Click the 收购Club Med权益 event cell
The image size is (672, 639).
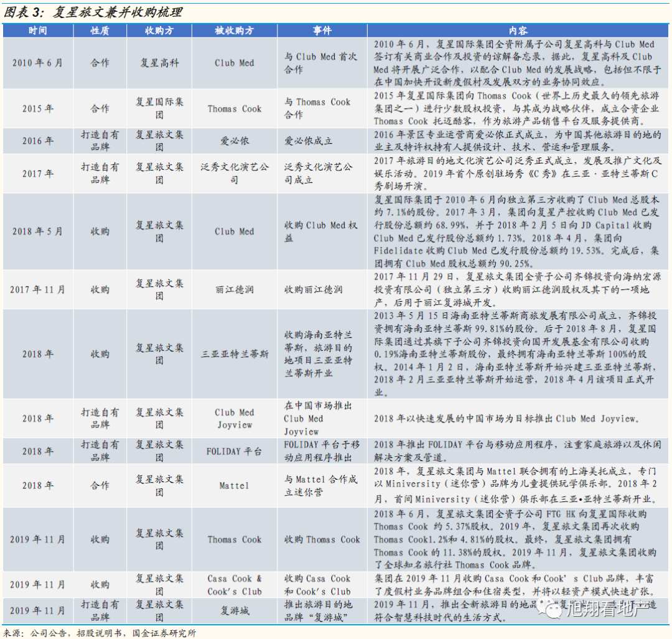pyautogui.click(x=322, y=231)
